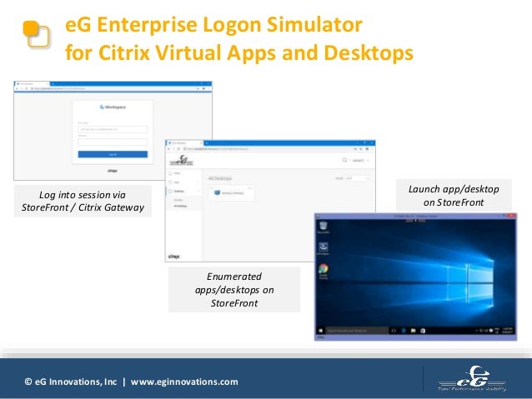Select Favorites under Desktops sidebar
532x399 pixels.
coord(178,200)
